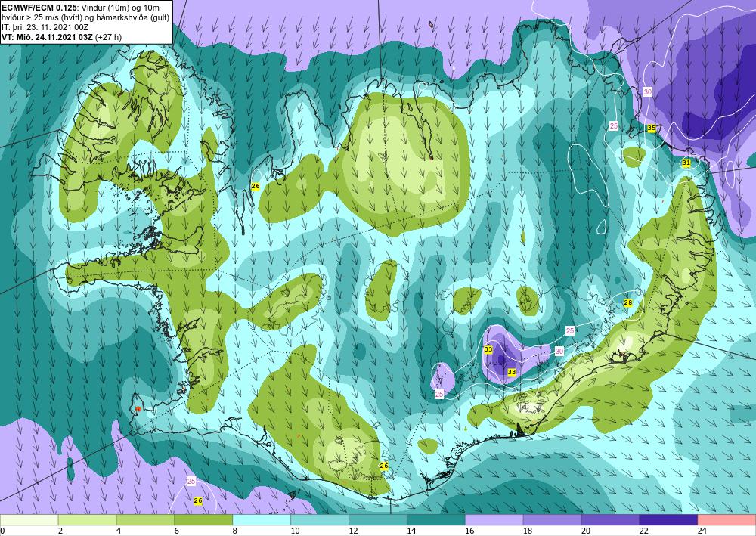Image resolution: width=756 pixels, height=536 pixels.
Task: Select the pink above-24 legend swatch
Action: (727, 520)
